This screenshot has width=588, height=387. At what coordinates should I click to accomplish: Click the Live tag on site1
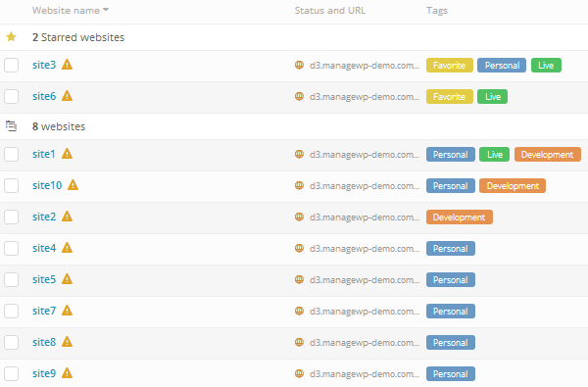[x=494, y=154]
